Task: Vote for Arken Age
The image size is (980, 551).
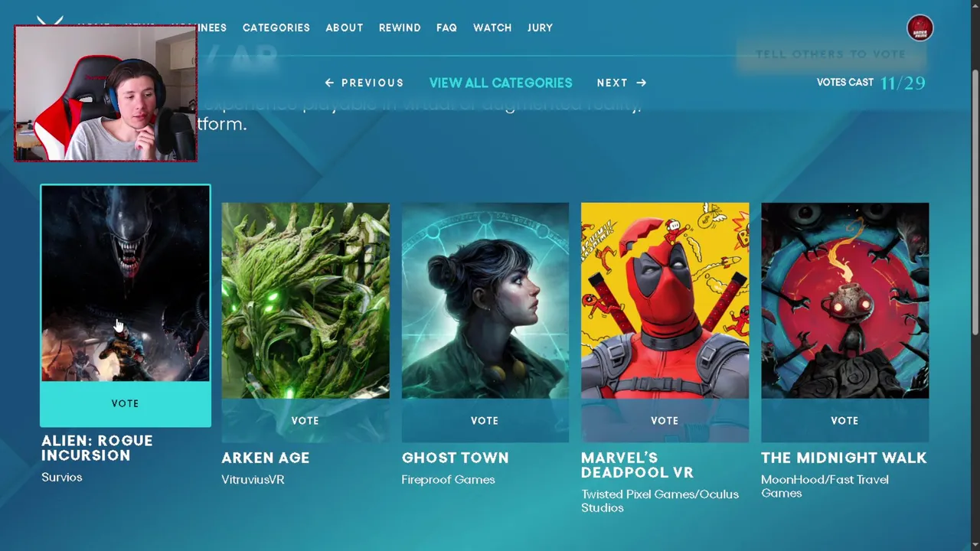Action: [305, 420]
